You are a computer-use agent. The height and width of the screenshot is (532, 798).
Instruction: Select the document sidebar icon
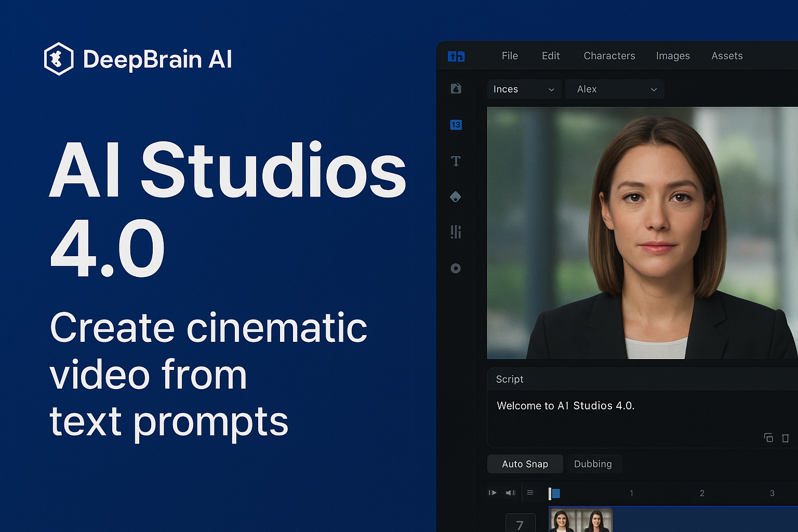click(x=456, y=88)
